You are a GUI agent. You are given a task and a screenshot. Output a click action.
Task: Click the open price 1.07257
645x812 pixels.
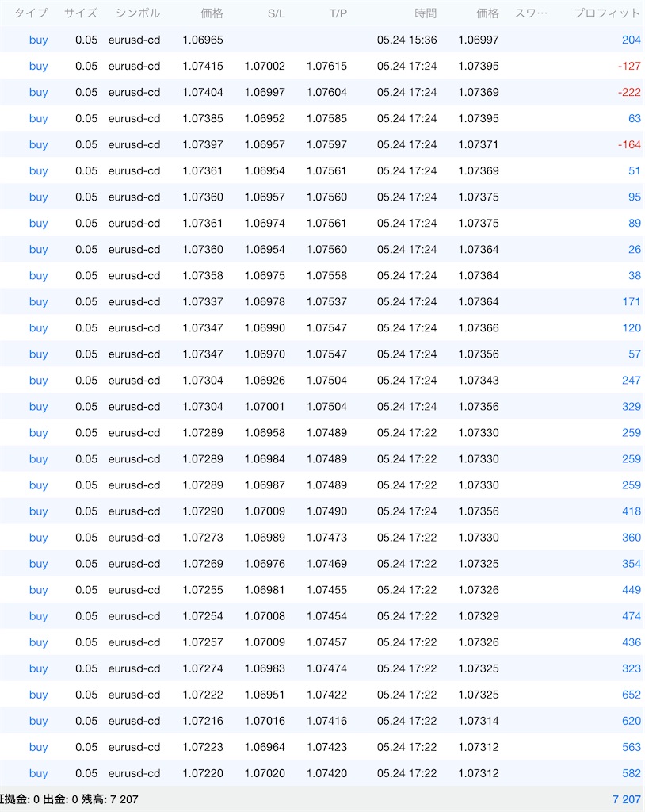[203, 642]
